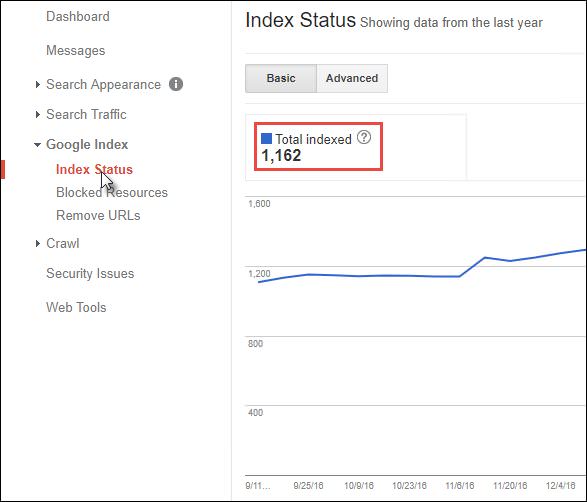
Task: Open Web Tools link
Action: click(76, 307)
